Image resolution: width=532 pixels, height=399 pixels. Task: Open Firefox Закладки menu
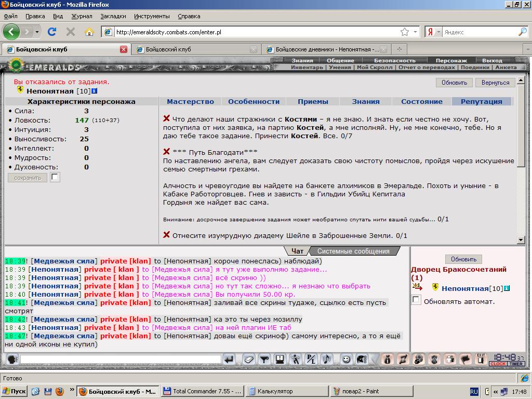click(113, 16)
